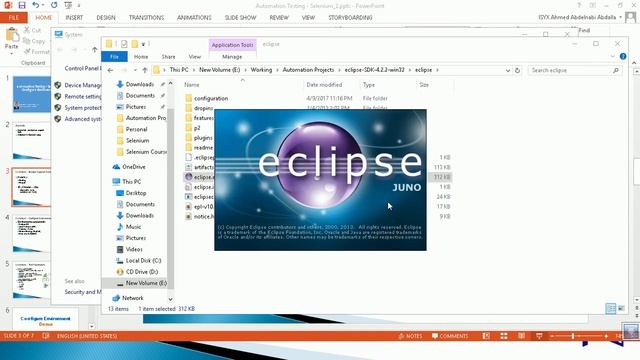
Task: Sort files by Size column header
Action: (424, 85)
